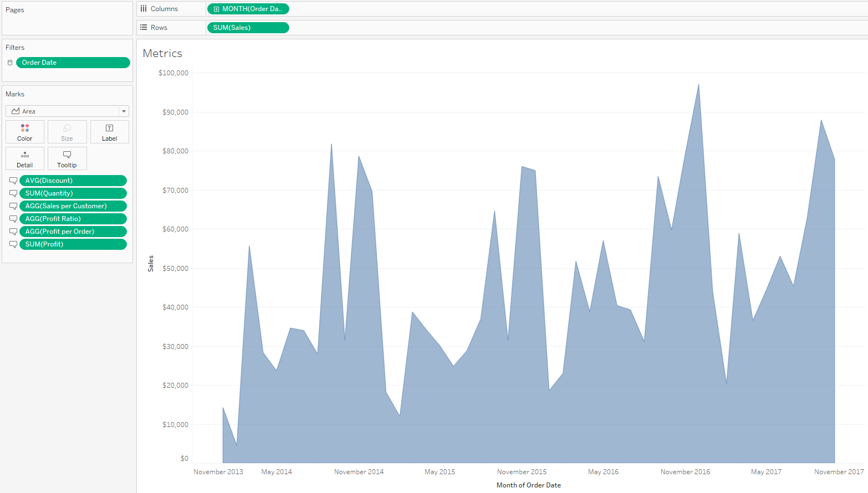Click the Rows shelf label
This screenshot has width=868, height=493.
159,28
